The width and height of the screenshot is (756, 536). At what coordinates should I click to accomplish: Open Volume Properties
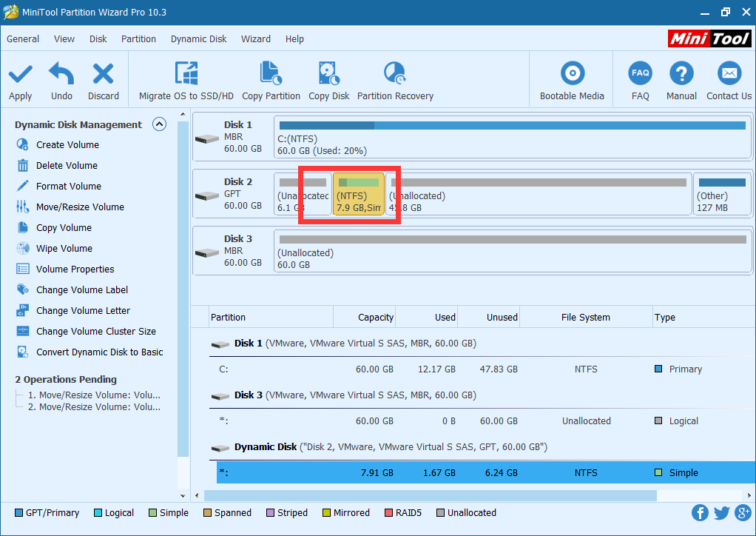[75, 269]
